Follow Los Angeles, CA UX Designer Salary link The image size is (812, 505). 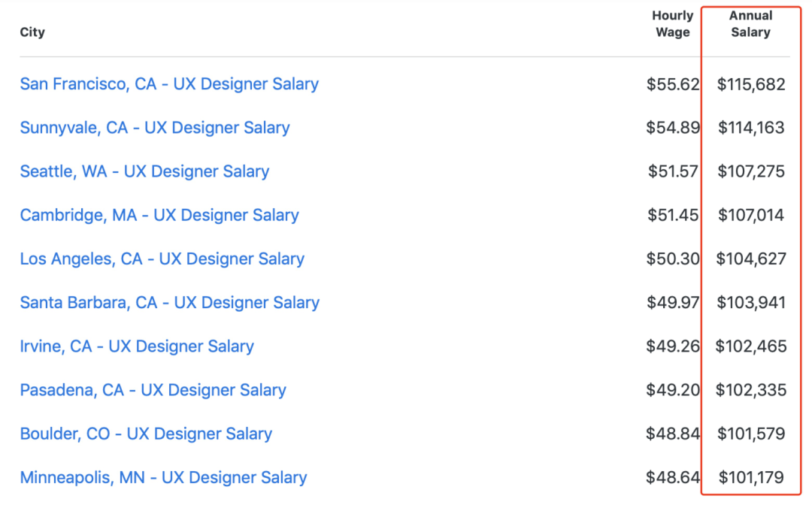pos(162,259)
